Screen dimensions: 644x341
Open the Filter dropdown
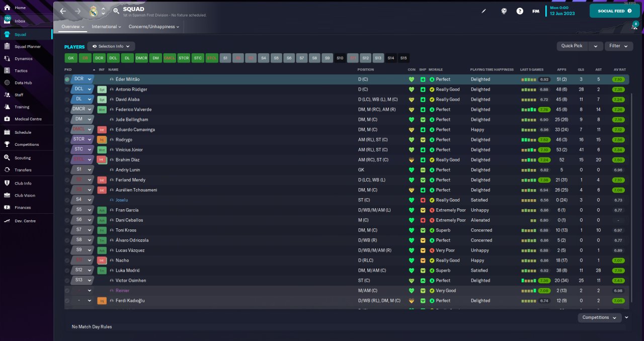point(619,46)
